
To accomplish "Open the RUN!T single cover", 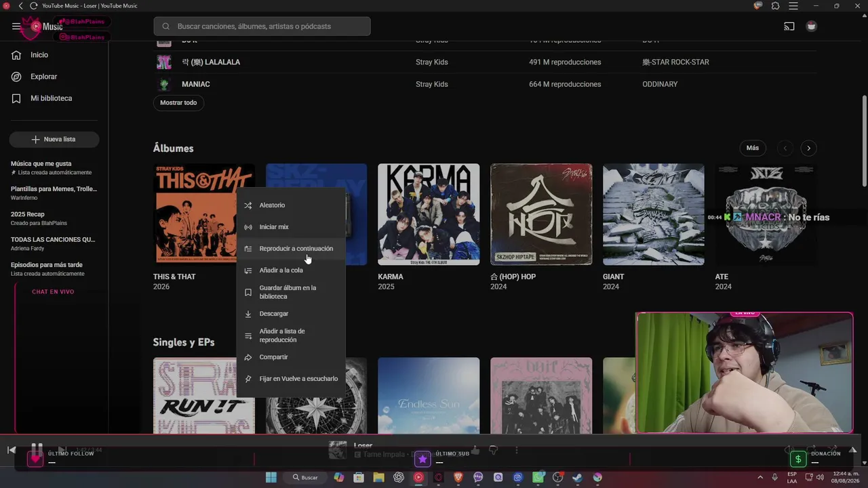I will pos(195,396).
